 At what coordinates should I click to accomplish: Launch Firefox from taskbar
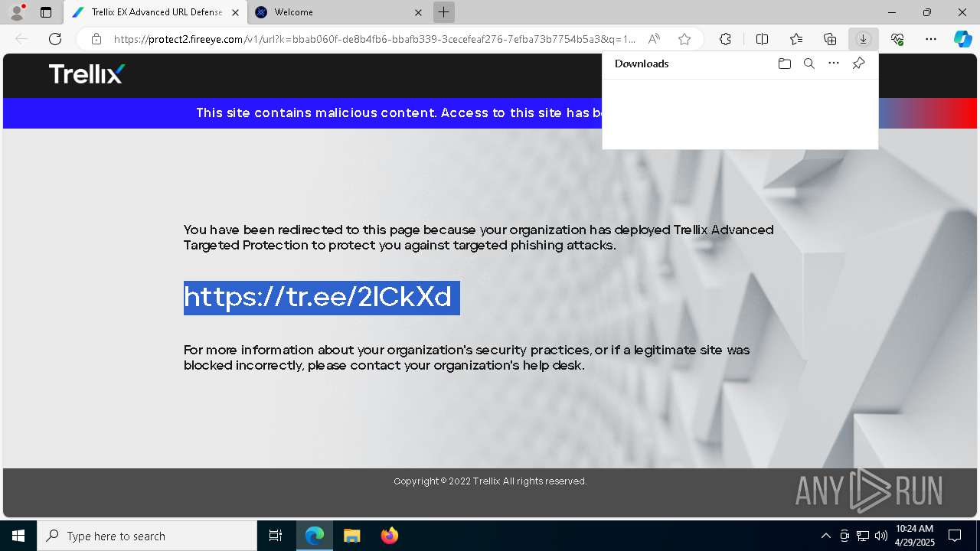point(389,536)
